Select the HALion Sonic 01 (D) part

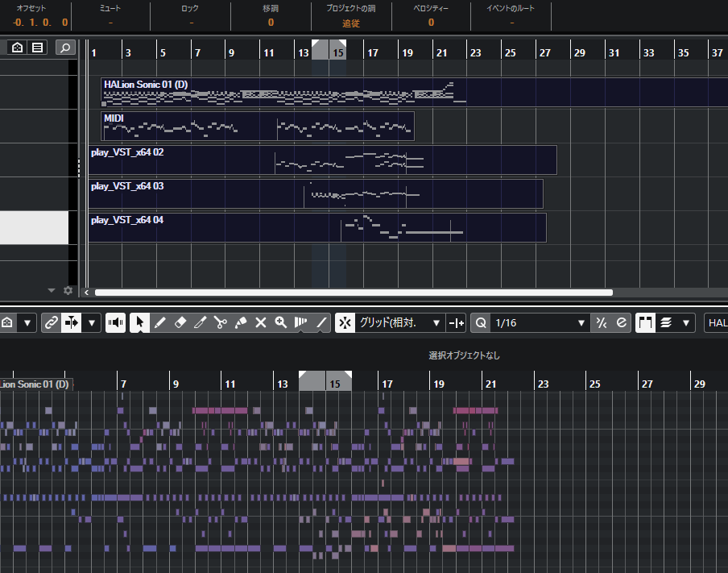(x=414, y=92)
